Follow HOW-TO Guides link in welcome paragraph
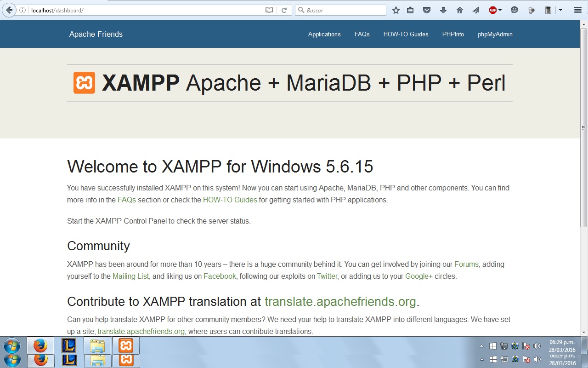 tap(230, 200)
